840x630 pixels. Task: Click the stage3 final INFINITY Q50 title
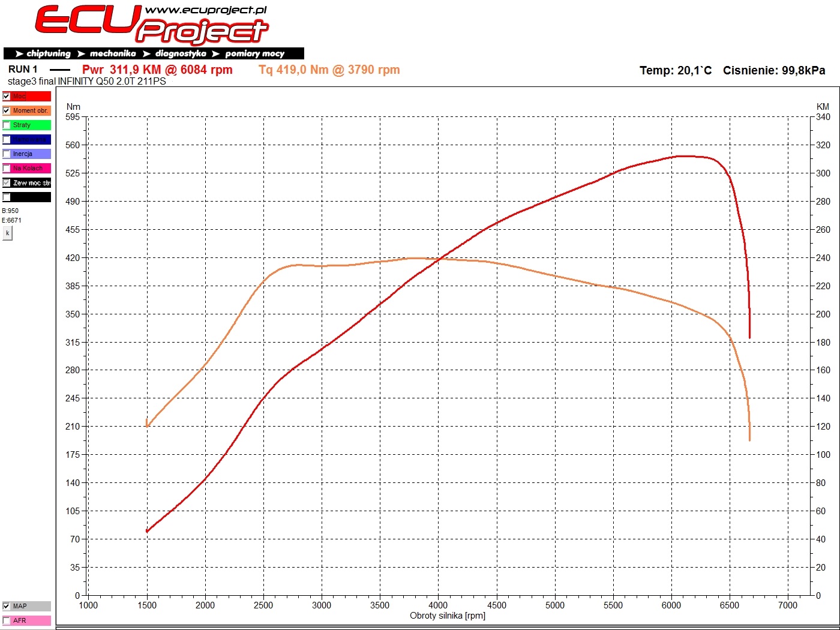pyautogui.click(x=87, y=81)
